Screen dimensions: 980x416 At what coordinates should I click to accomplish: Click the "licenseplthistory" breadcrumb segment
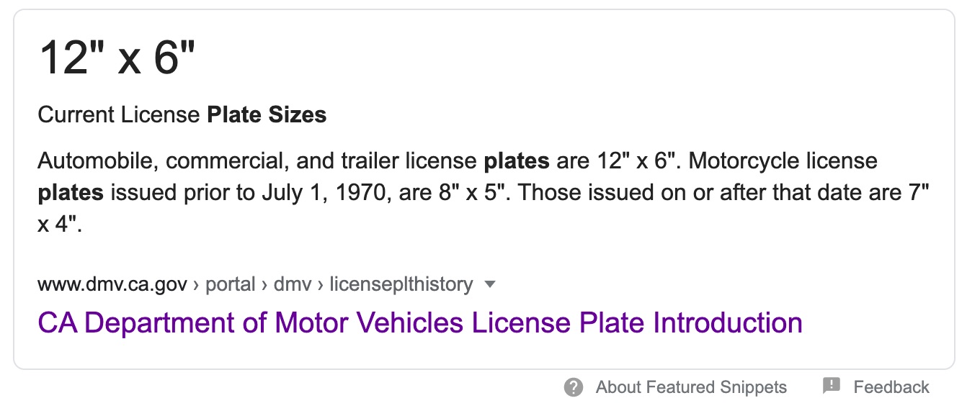coord(401,284)
